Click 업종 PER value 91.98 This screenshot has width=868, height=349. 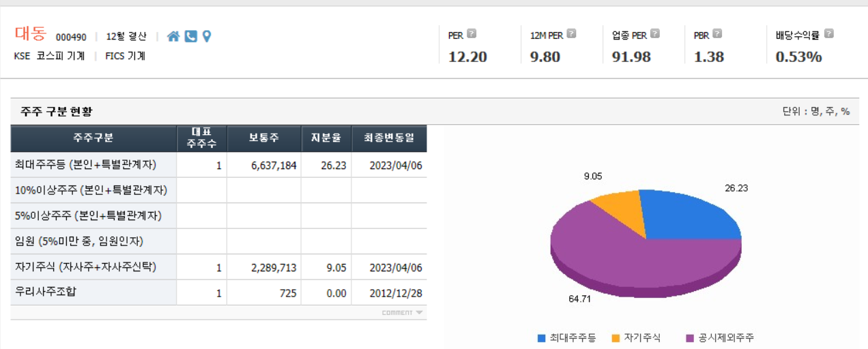pos(631,57)
